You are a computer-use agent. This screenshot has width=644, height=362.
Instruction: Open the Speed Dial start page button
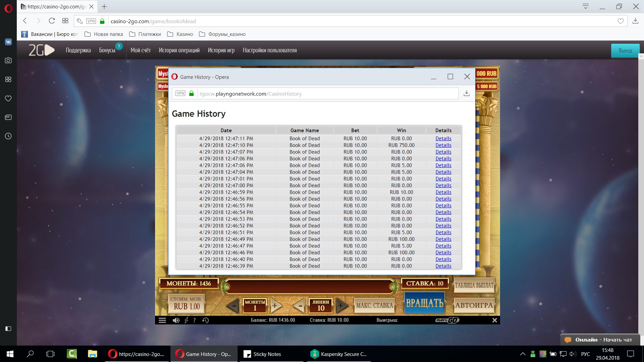tap(65, 21)
